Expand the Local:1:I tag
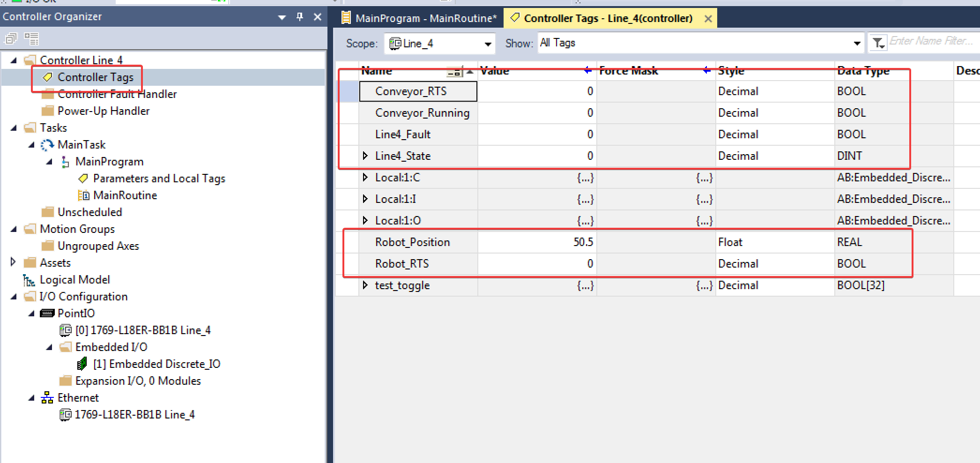Viewport: 980px width, 463px height. coord(365,199)
